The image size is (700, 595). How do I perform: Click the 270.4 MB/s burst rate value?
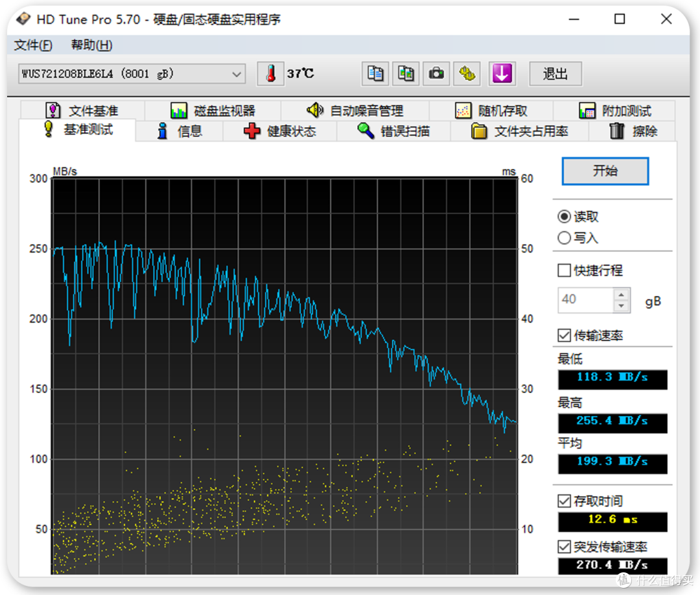click(x=612, y=566)
